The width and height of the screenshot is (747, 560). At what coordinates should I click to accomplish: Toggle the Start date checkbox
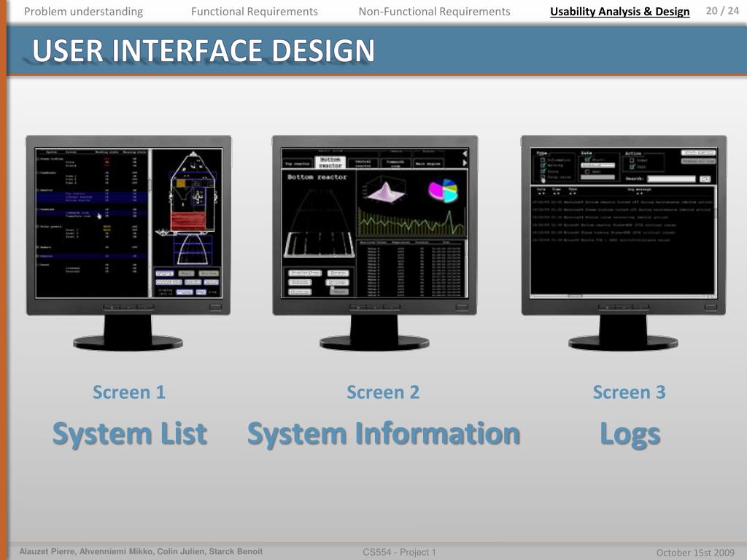click(x=587, y=160)
